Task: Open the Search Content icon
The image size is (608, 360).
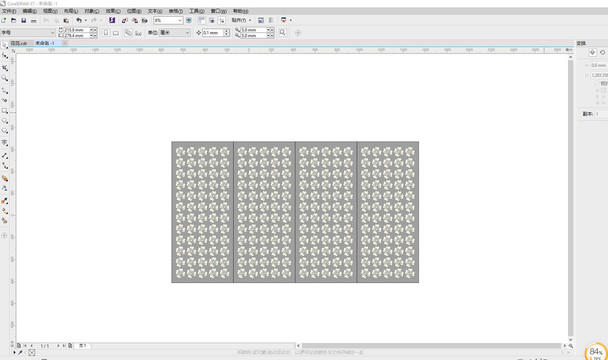Action: pos(112,20)
